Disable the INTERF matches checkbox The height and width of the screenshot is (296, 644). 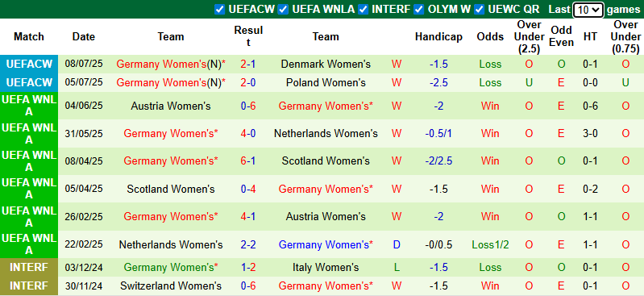point(363,10)
